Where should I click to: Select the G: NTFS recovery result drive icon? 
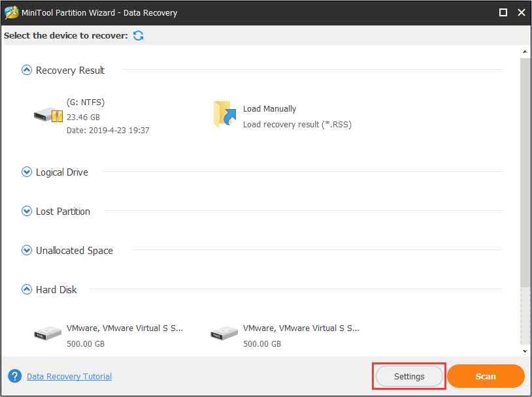(x=48, y=116)
